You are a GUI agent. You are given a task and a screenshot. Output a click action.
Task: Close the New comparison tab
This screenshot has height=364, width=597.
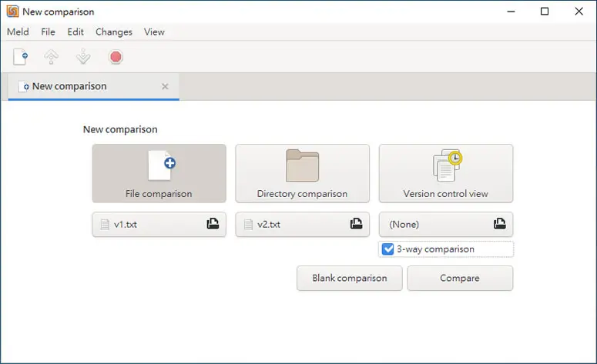tap(165, 87)
